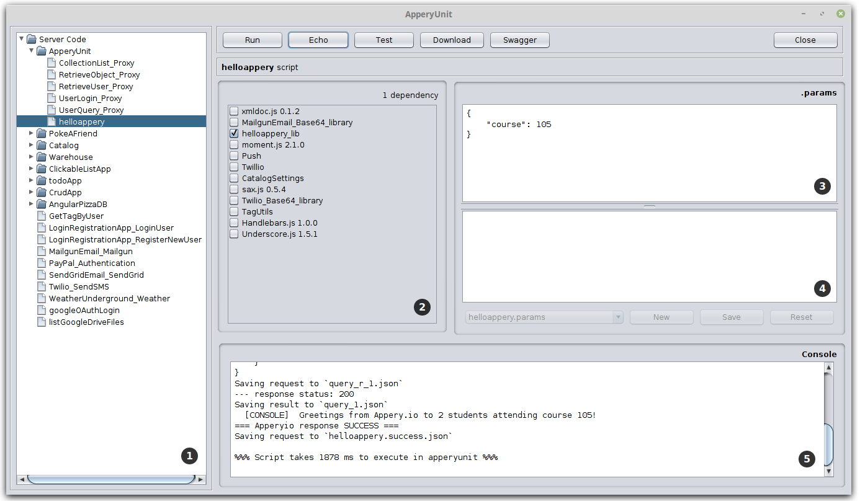Viewport: 860px width, 504px height.
Task: Click the UserLogin_Proxy file icon
Action: 52,98
